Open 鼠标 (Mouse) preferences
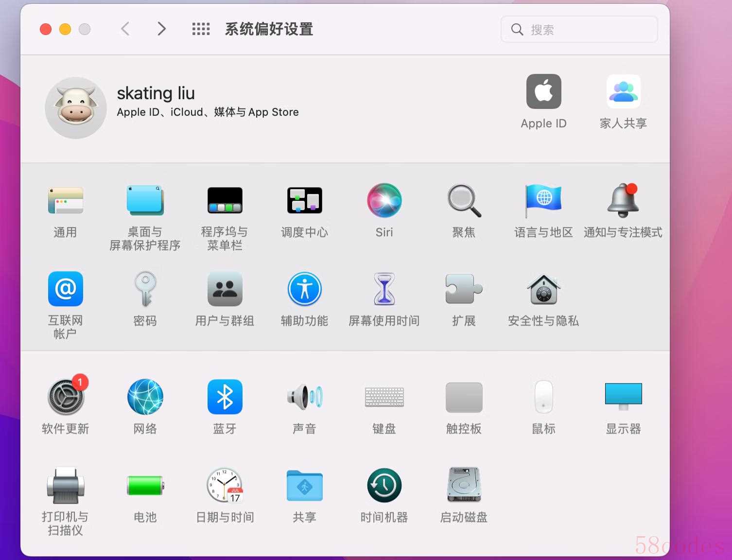Image resolution: width=732 pixels, height=560 pixels. tap(543, 397)
